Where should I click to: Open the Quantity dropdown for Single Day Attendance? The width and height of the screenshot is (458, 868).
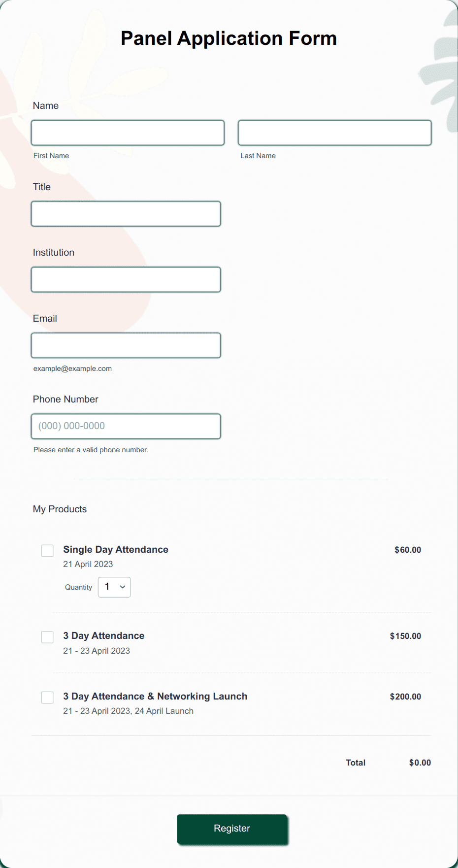(x=114, y=587)
